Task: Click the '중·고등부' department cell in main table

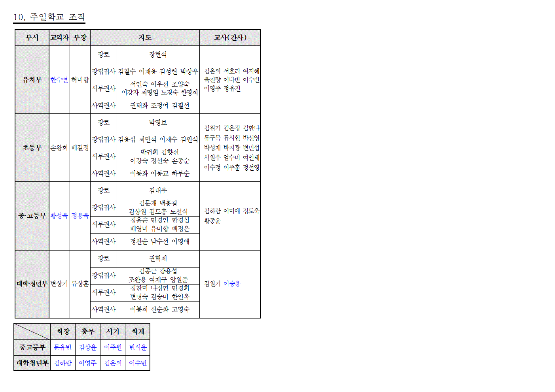Action: (x=32, y=216)
